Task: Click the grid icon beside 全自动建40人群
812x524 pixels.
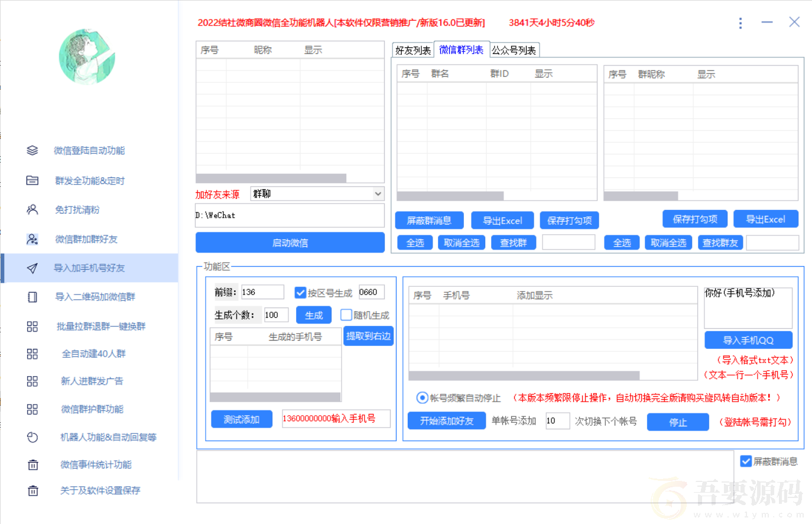Action: [x=33, y=354]
